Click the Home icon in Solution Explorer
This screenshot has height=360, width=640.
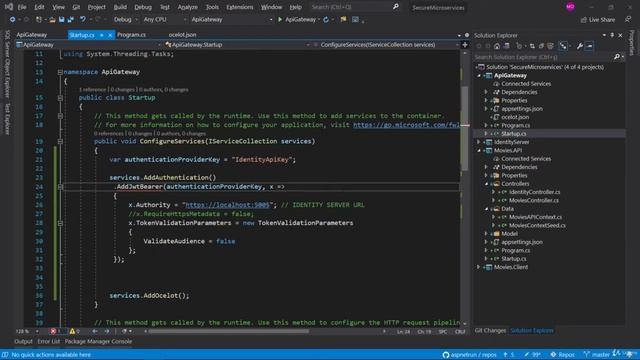click(x=497, y=46)
